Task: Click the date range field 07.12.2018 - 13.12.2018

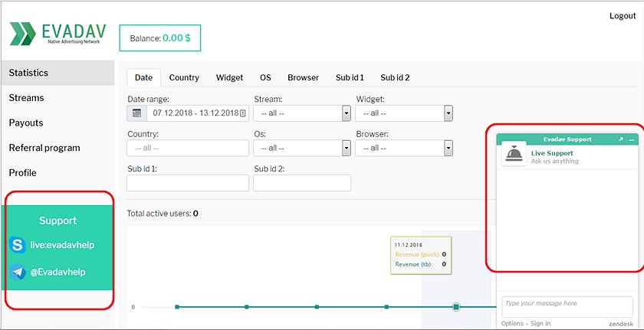Action: 198,113
